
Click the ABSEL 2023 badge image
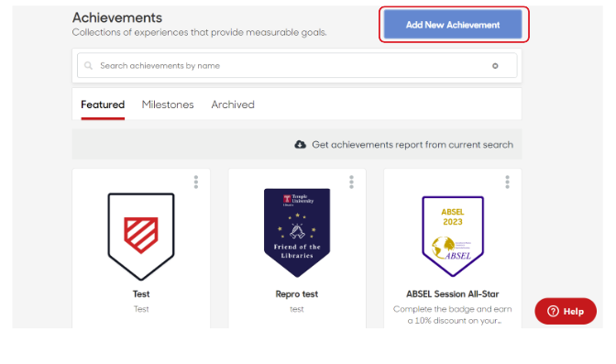tap(453, 237)
